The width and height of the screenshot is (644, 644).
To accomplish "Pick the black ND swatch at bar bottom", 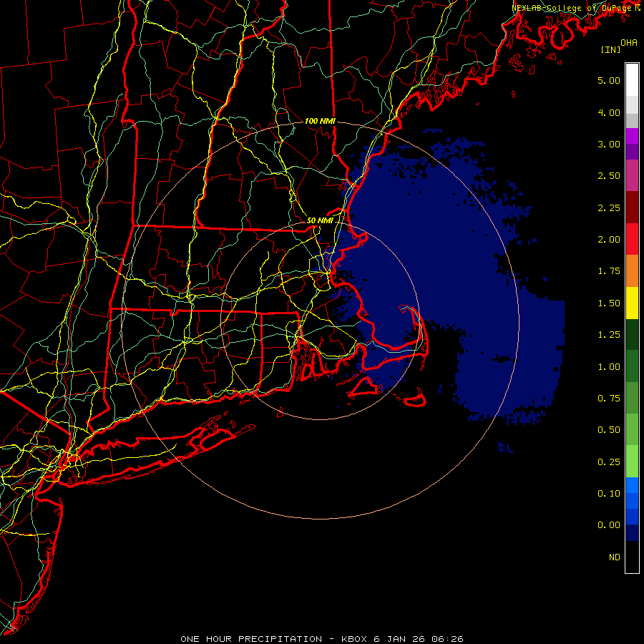I will [x=632, y=557].
